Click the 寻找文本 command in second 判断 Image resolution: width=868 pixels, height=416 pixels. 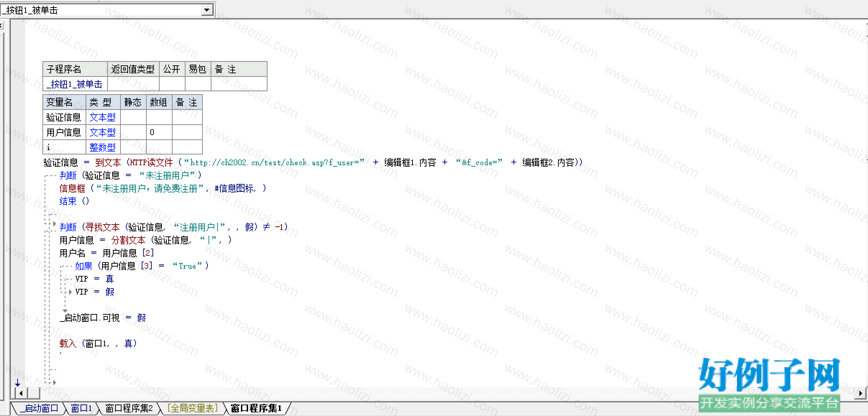click(x=102, y=227)
